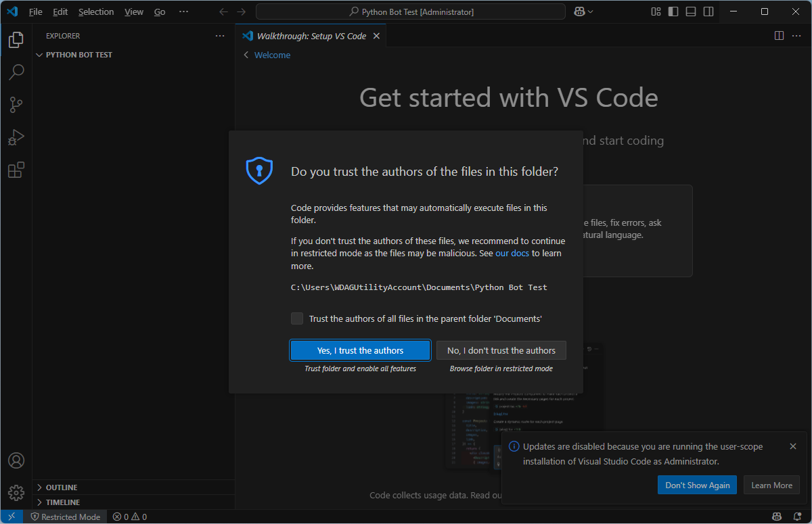
Task: Toggle the primary side bar layout icon
Action: pyautogui.click(x=673, y=11)
